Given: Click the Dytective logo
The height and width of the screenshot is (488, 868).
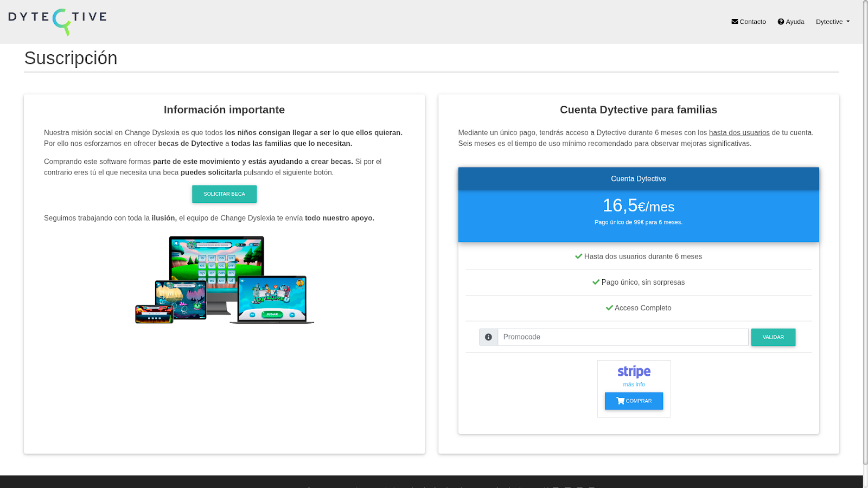Looking at the screenshot, I should (58, 22).
